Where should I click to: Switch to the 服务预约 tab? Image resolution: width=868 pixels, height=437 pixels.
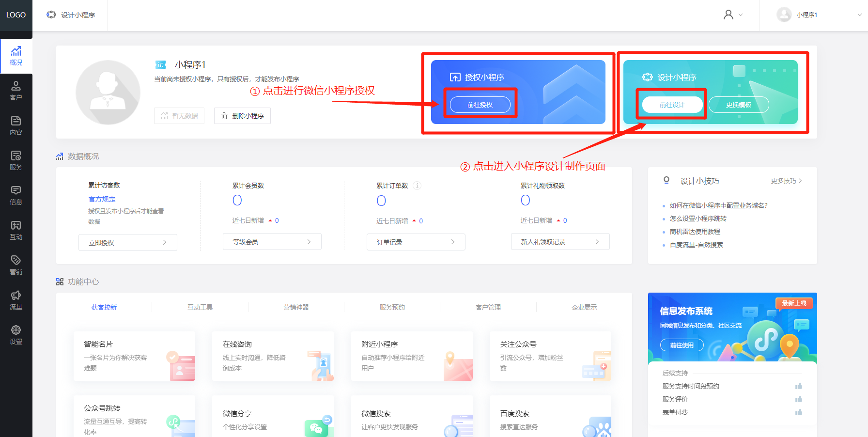tap(392, 307)
